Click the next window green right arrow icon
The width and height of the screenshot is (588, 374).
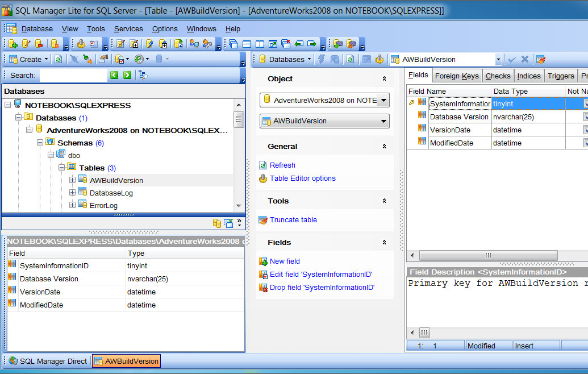(312, 44)
